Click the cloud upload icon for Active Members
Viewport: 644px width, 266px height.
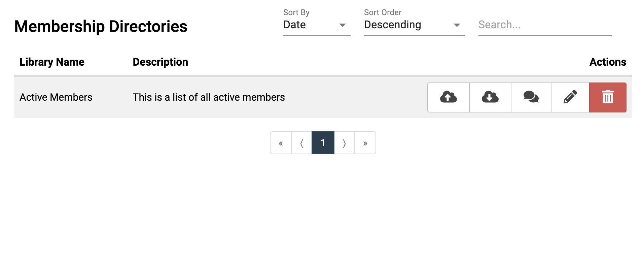[448, 97]
